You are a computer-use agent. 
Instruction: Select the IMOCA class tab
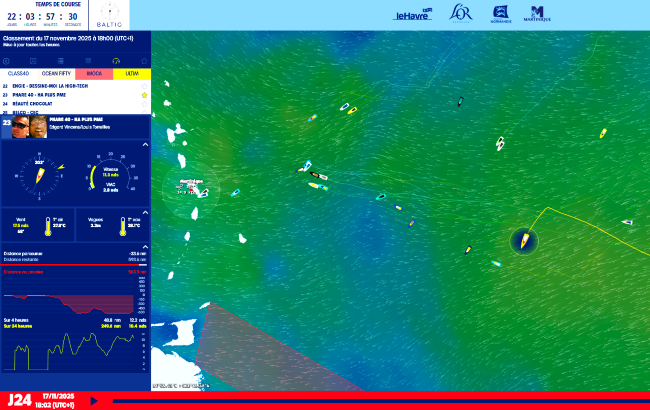[94, 73]
